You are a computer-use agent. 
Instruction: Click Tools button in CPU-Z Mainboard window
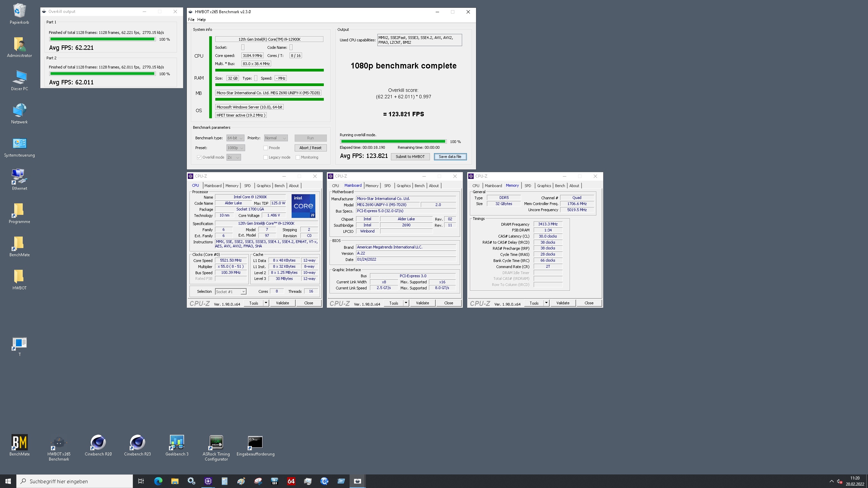pyautogui.click(x=394, y=303)
